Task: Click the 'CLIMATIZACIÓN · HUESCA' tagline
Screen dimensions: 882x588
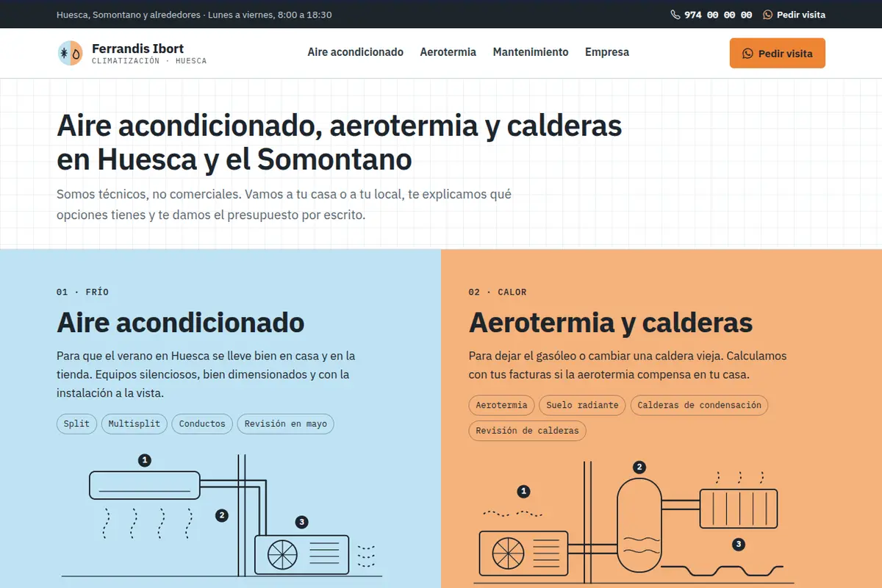Action: coord(149,61)
